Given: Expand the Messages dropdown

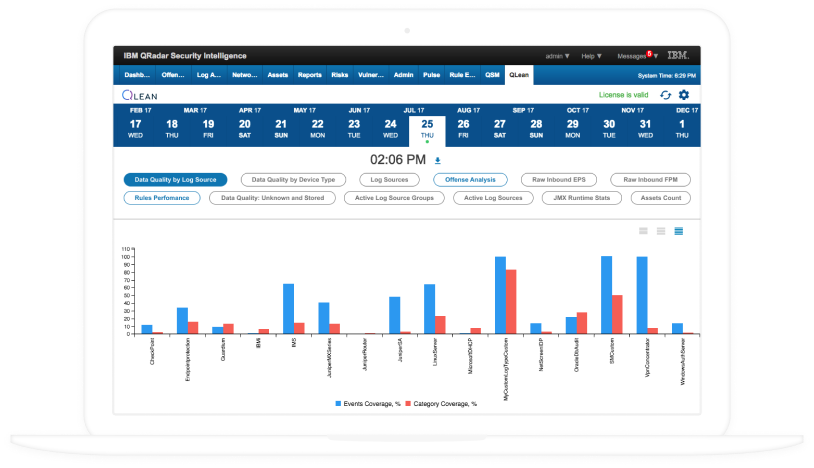Looking at the screenshot, I should pyautogui.click(x=634, y=56).
